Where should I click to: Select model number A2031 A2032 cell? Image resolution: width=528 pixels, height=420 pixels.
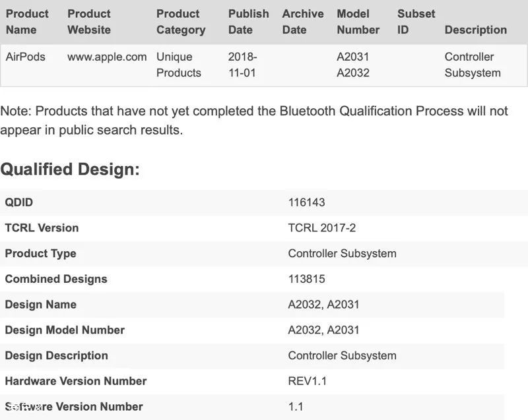[x=353, y=65]
